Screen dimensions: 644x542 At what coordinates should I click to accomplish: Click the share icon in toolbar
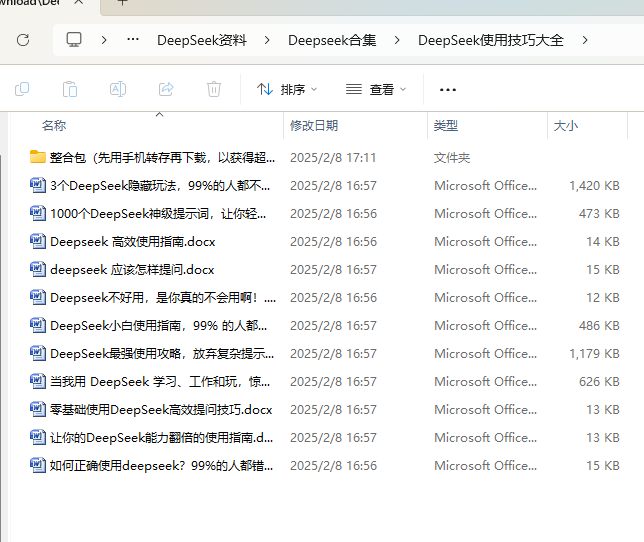coord(166,89)
